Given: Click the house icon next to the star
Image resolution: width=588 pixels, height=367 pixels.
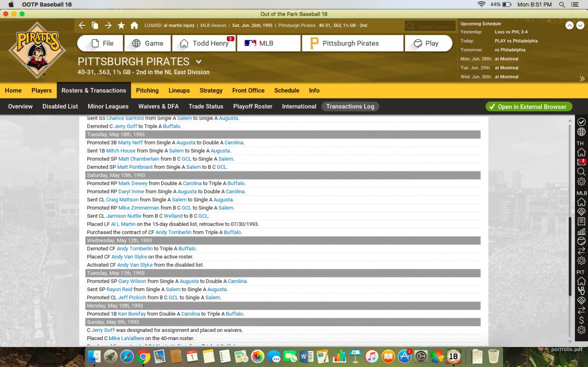Looking at the screenshot, I should pos(134,25).
